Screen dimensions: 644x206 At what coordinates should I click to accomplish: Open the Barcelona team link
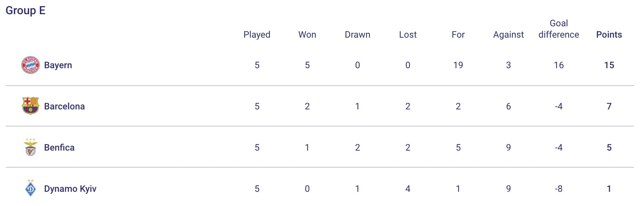point(64,106)
